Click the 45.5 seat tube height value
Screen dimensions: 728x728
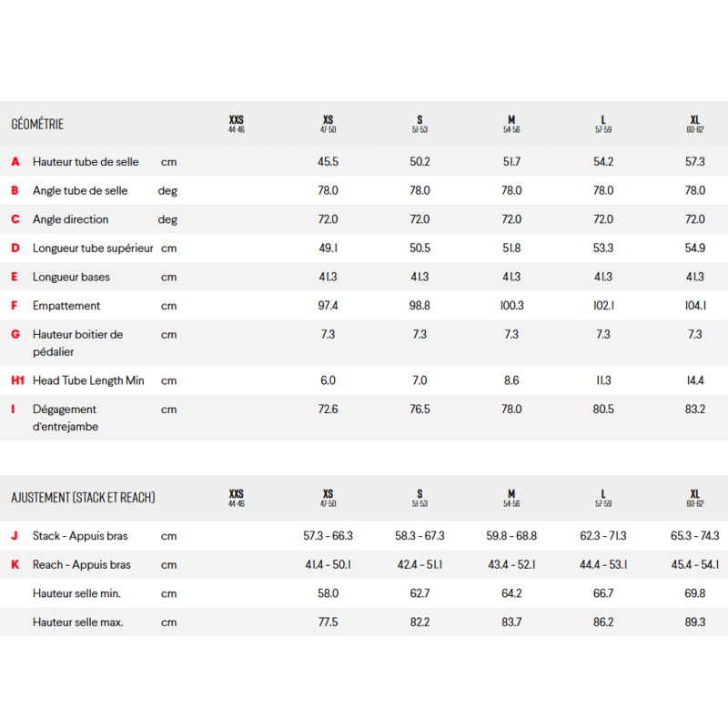tap(328, 162)
